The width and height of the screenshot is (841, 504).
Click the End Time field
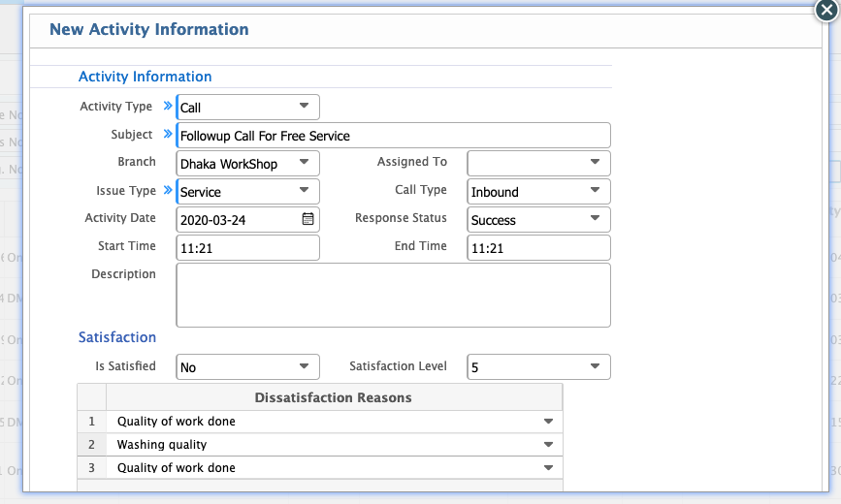(x=538, y=248)
